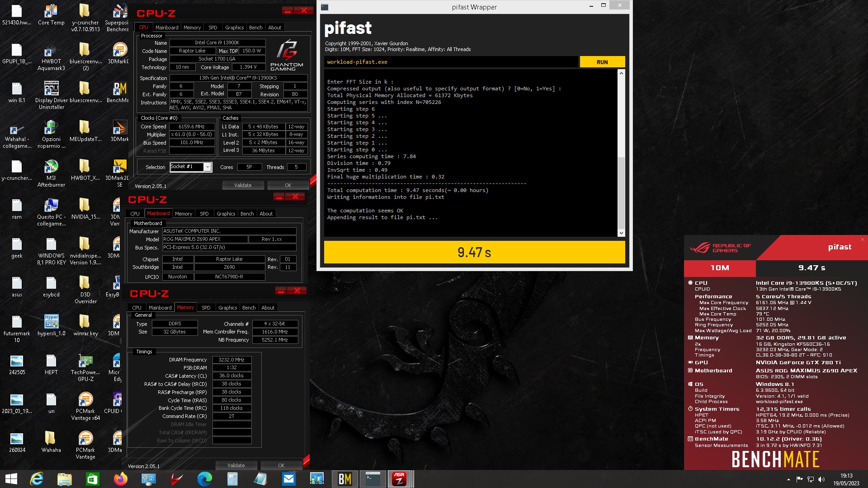Click the Windows Start button
The image size is (868, 488).
11,479
